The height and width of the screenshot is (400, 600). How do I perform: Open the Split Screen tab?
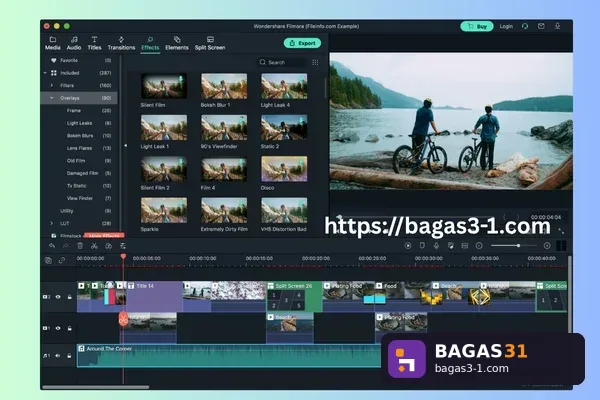(210, 43)
